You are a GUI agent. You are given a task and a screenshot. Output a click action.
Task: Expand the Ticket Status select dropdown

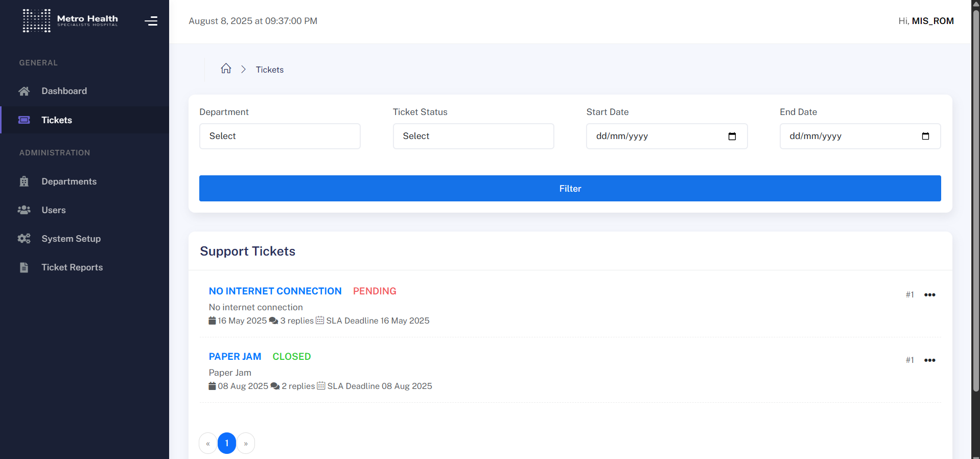pyautogui.click(x=473, y=136)
